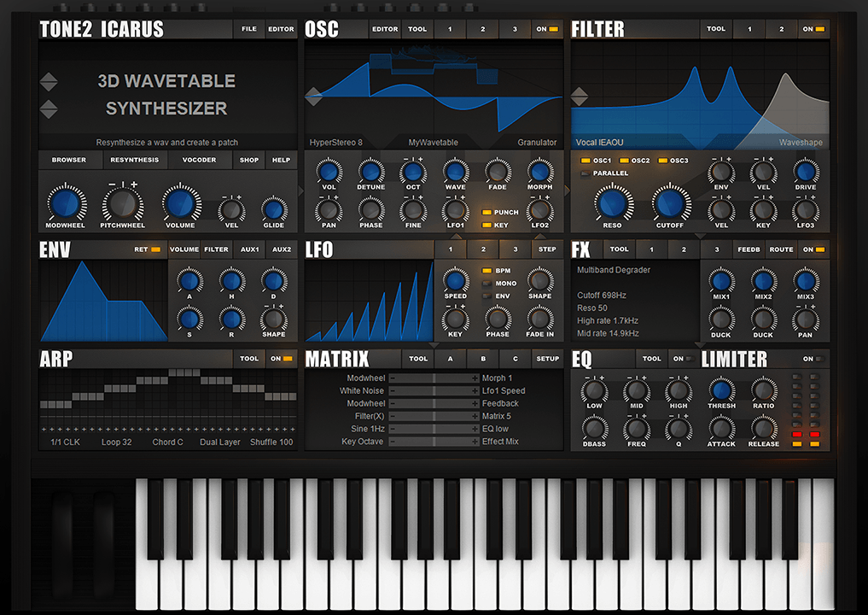Click the first Matrix row amount slider
Screen dimensions: 868x615
pos(434,378)
